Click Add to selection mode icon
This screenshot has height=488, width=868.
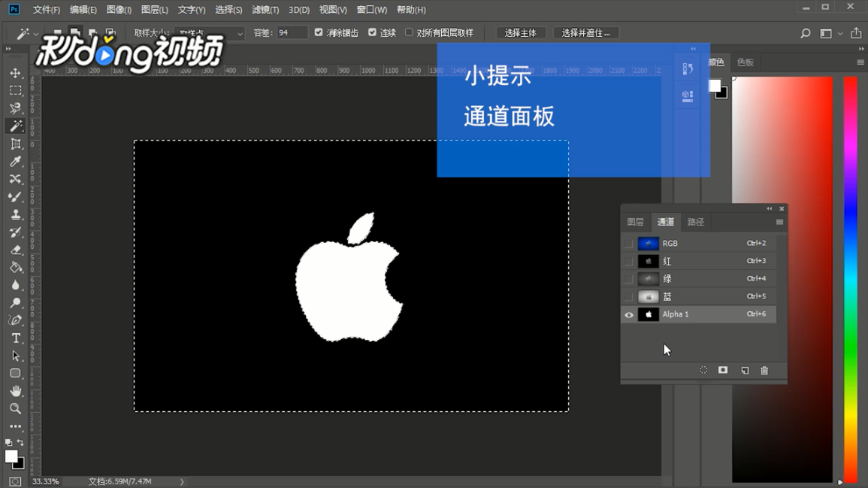click(x=74, y=32)
